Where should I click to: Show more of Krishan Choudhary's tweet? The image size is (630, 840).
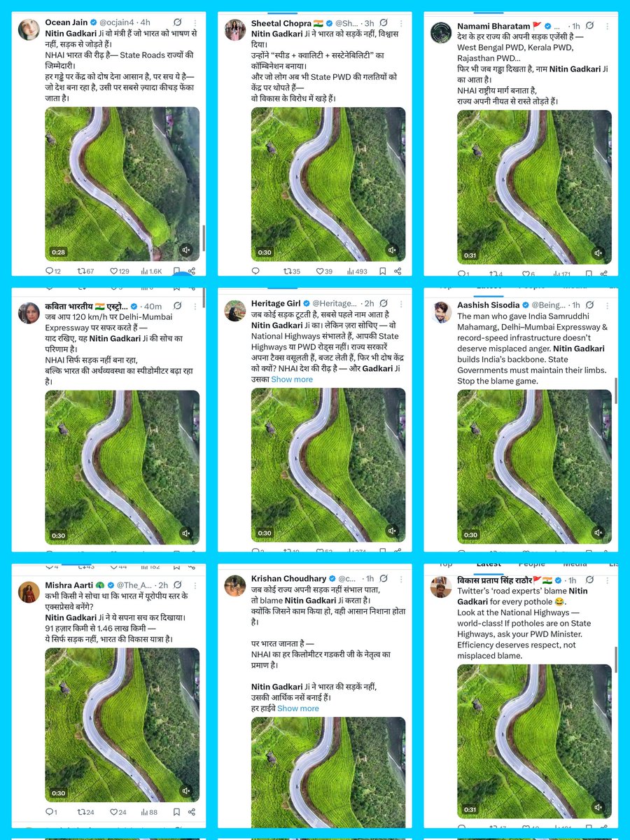point(297,708)
